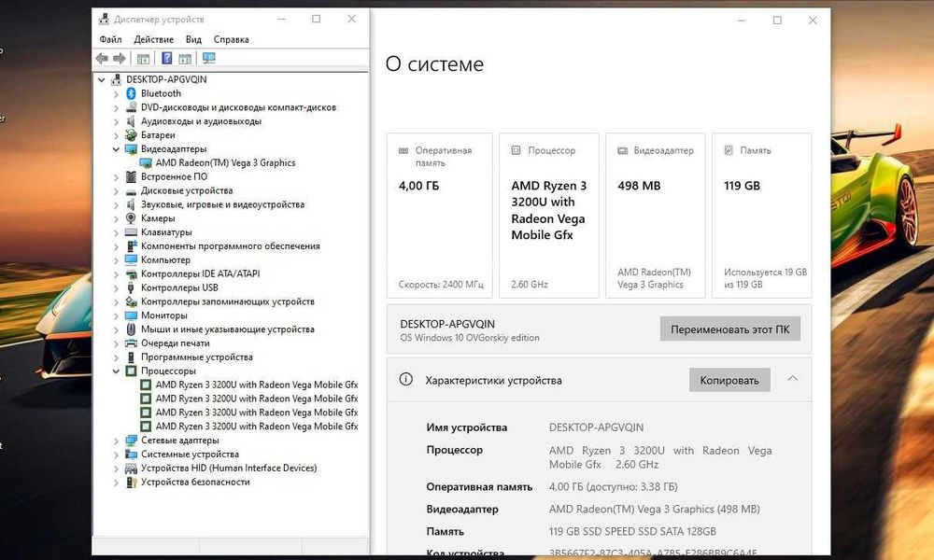Image resolution: width=934 pixels, height=560 pixels.
Task: Click the OS Windows 10 OVGorskiy edition text
Action: pyautogui.click(x=470, y=338)
